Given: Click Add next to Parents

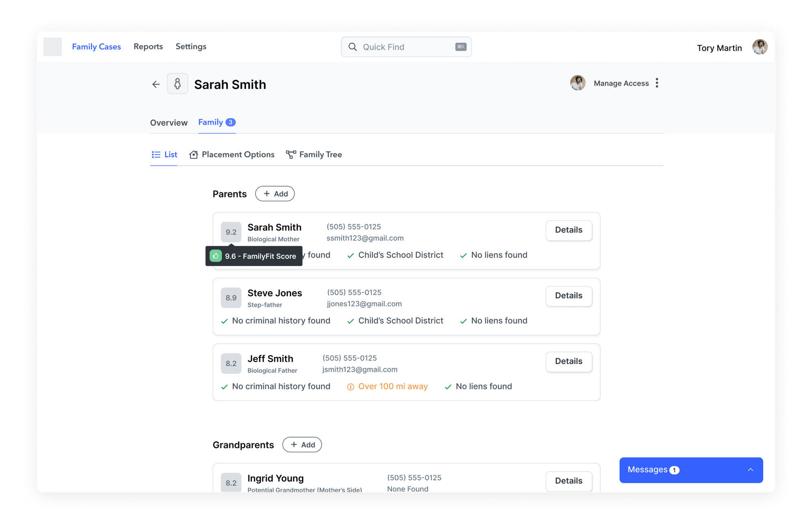Looking at the screenshot, I should click(275, 194).
